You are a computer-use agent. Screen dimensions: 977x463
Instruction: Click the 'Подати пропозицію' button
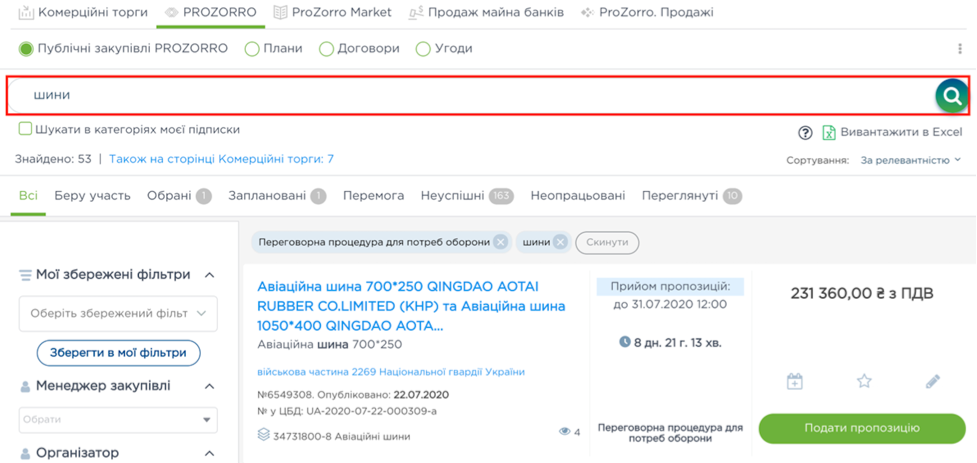[861, 428]
